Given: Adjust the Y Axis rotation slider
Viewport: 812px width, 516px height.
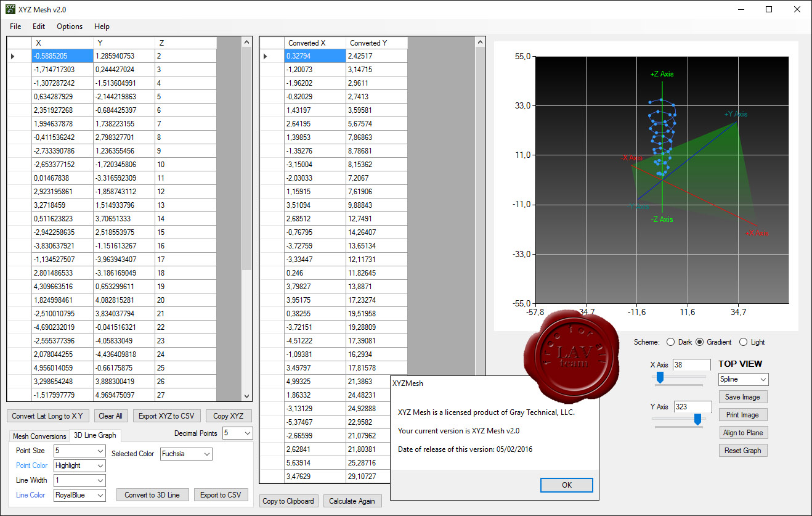Looking at the screenshot, I should pos(697,419).
